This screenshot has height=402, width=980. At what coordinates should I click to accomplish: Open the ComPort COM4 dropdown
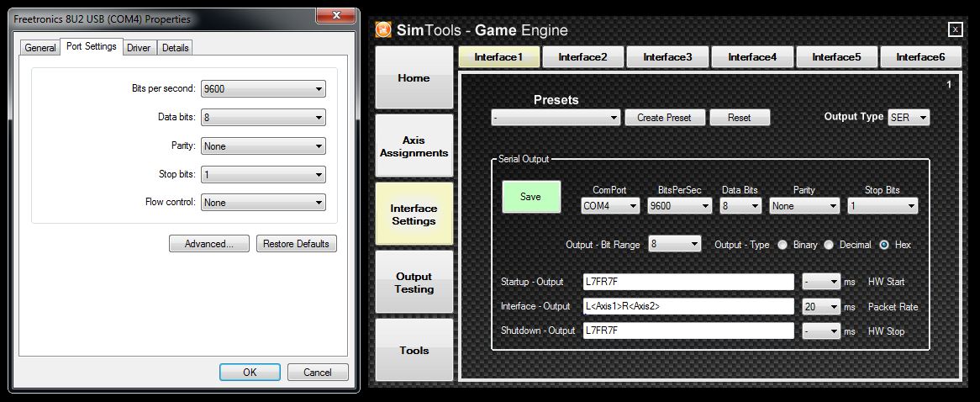click(610, 206)
